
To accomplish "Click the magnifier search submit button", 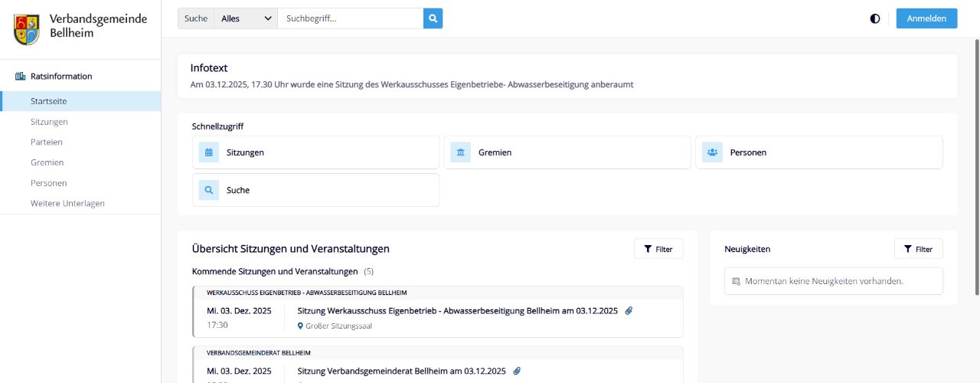I will point(433,18).
